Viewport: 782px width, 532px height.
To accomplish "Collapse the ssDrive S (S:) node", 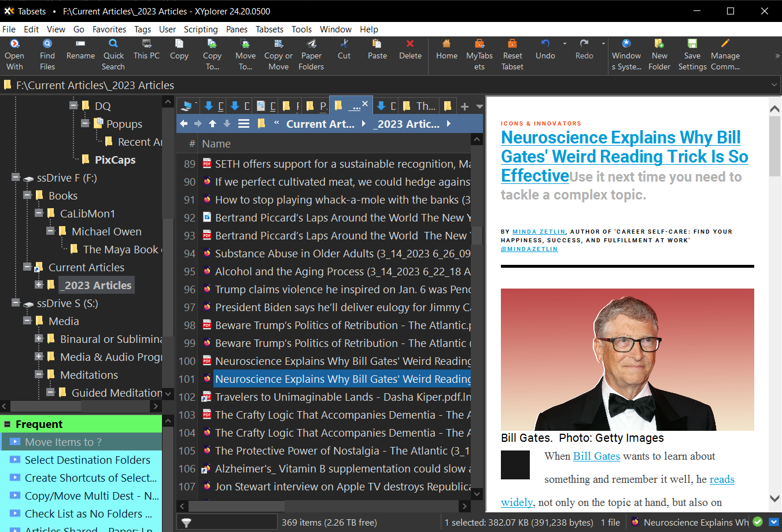I will point(16,302).
